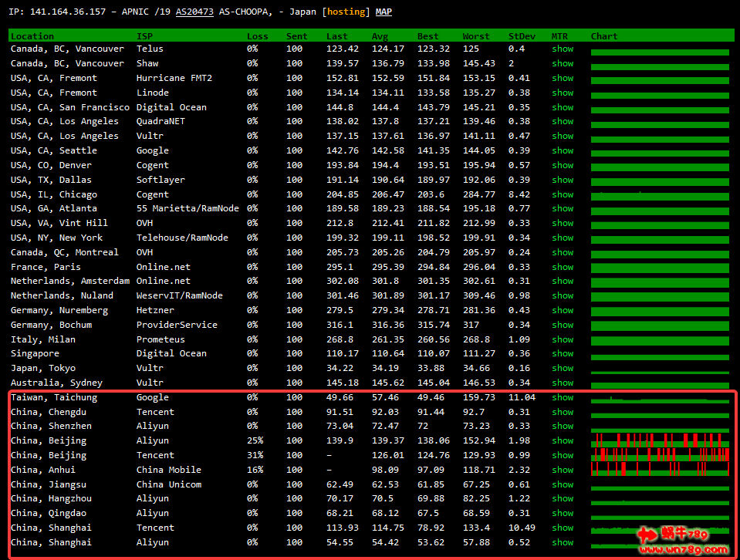Show MTR for Singapore Digital Ocean

click(x=563, y=353)
